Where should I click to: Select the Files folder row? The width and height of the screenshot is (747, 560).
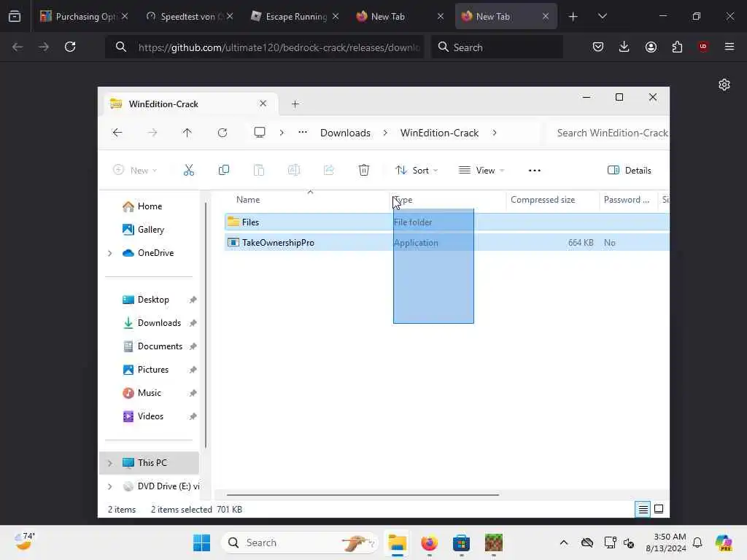pyautogui.click(x=446, y=222)
